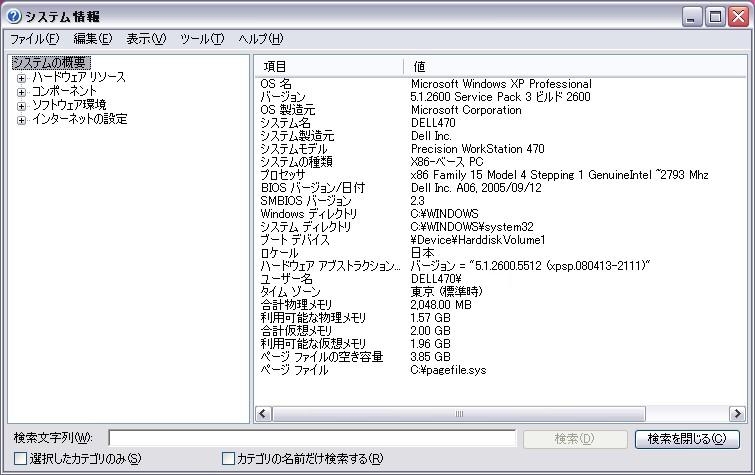The height and width of the screenshot is (475, 755).
Task: Select the ページ ファイル row label
Action: pos(294,370)
